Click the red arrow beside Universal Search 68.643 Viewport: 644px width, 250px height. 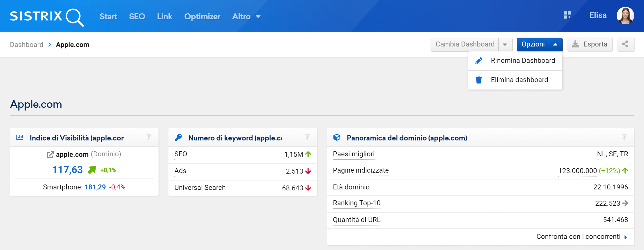pyautogui.click(x=308, y=188)
